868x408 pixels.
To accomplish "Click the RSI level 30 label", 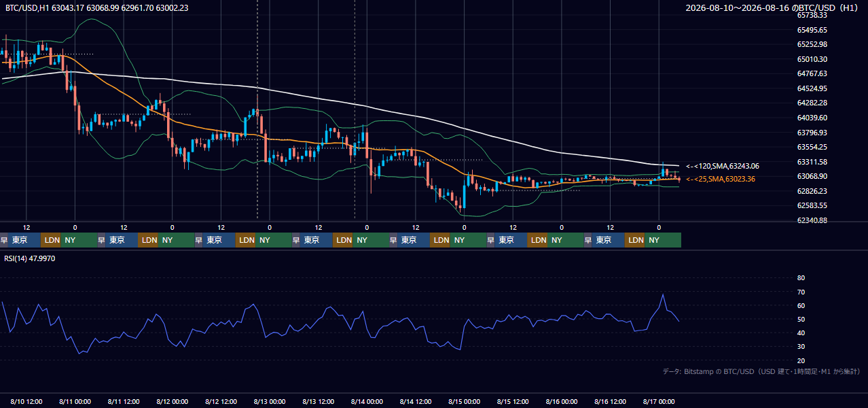I will click(801, 347).
